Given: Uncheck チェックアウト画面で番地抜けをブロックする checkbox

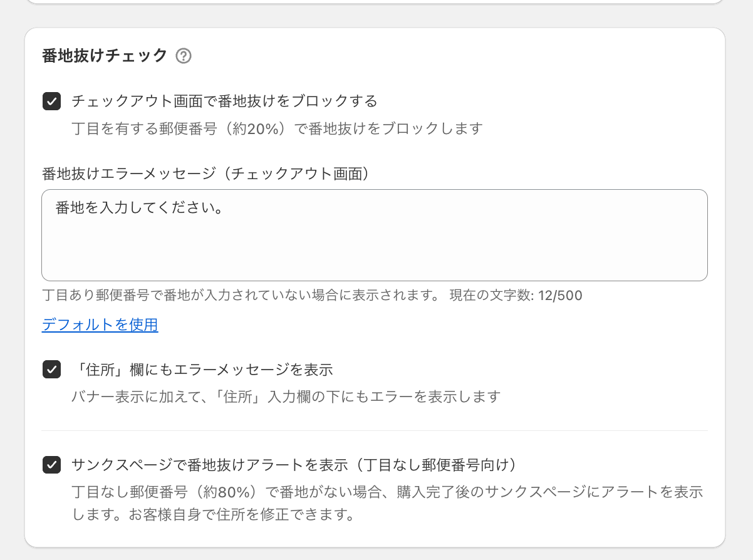Looking at the screenshot, I should point(51,101).
